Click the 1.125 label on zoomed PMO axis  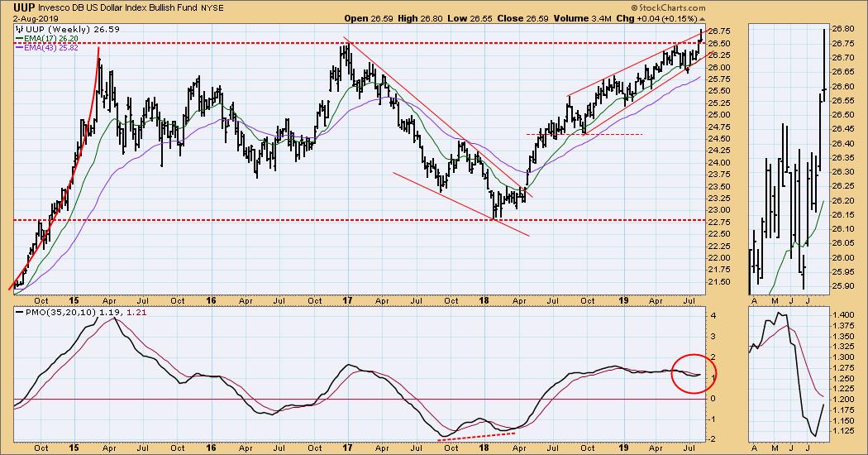tap(842, 431)
